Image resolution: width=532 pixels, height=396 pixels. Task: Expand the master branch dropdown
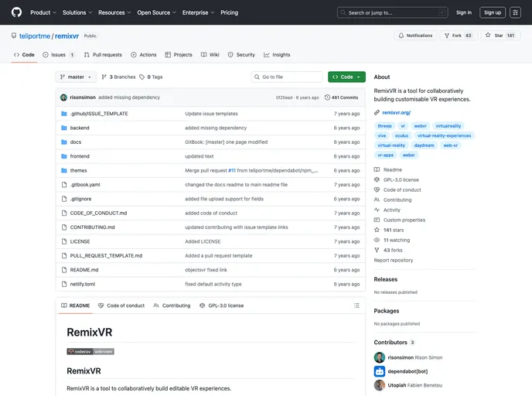tap(77, 77)
